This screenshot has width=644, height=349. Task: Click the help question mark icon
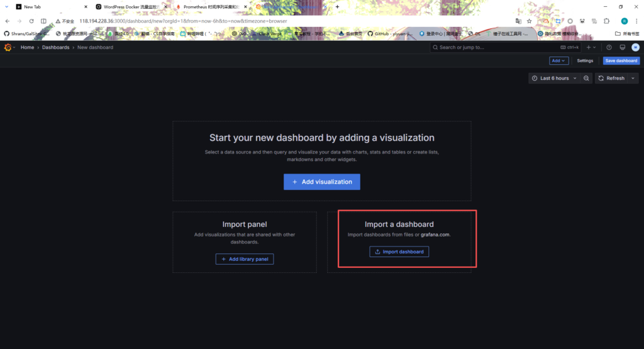pos(609,47)
